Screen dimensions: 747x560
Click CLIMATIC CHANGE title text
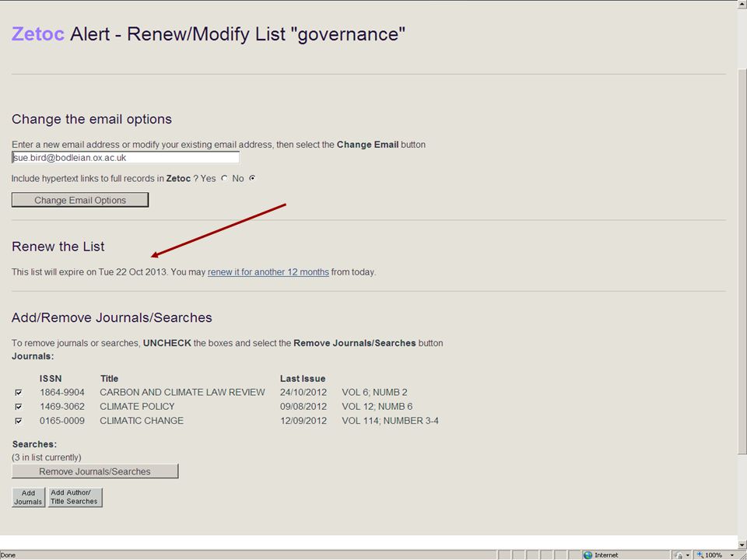point(142,421)
